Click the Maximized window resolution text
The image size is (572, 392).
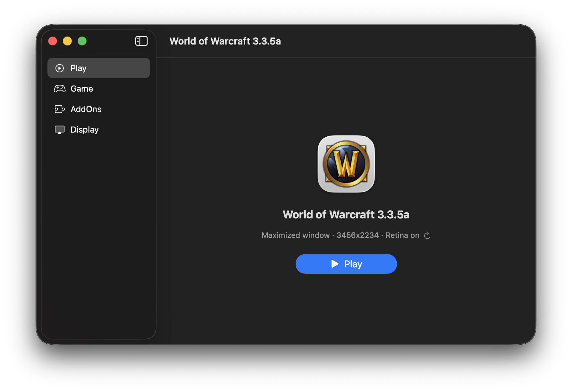click(341, 235)
